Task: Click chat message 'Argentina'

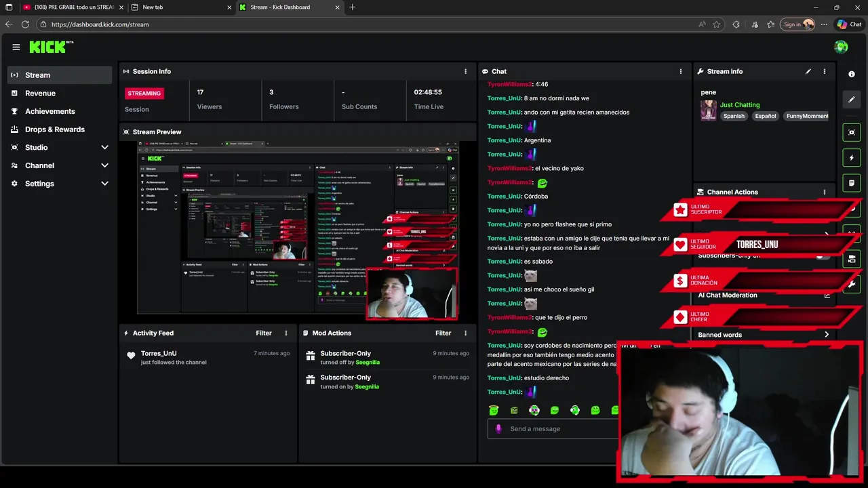Action: (537, 140)
